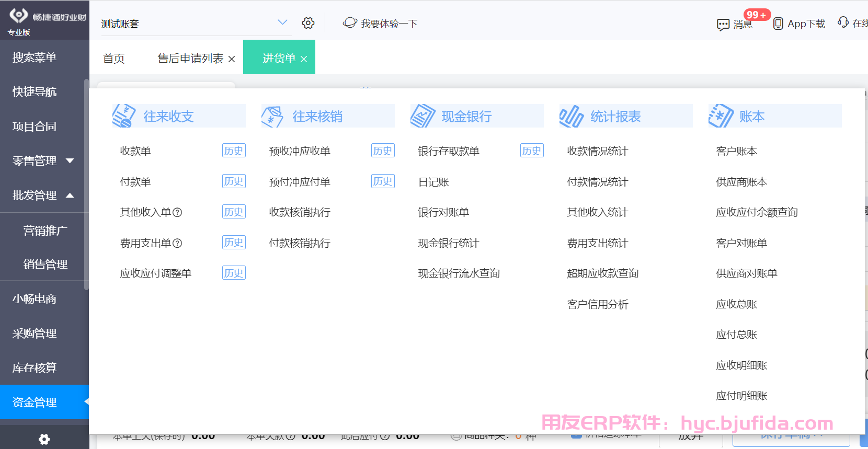Open 现金银行统计 link
Image resolution: width=868 pixels, height=449 pixels.
(449, 243)
